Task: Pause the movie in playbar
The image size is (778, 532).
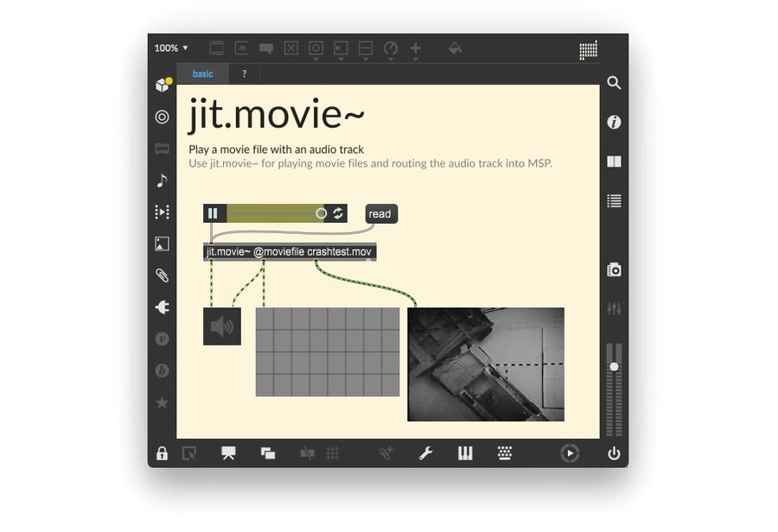Action: click(x=213, y=213)
